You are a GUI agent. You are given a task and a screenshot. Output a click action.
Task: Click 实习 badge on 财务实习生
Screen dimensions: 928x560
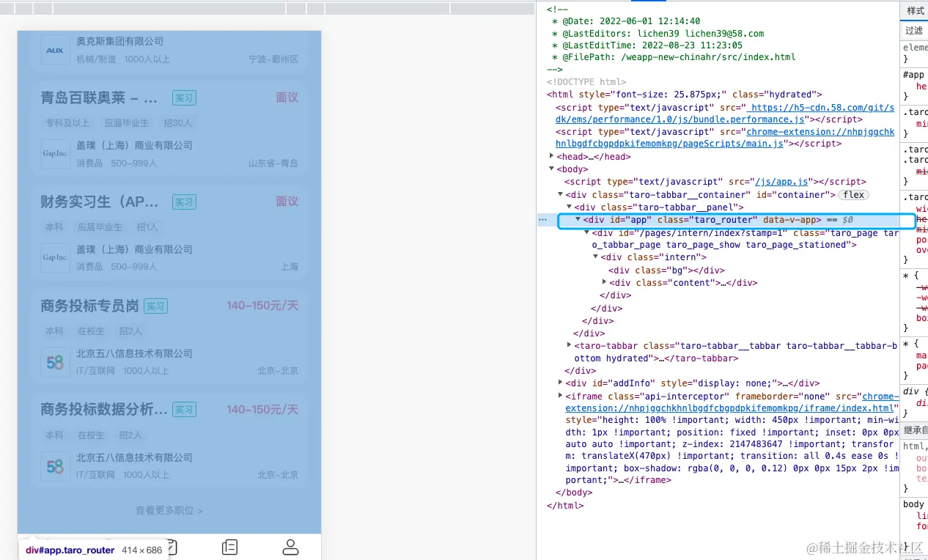[184, 202]
